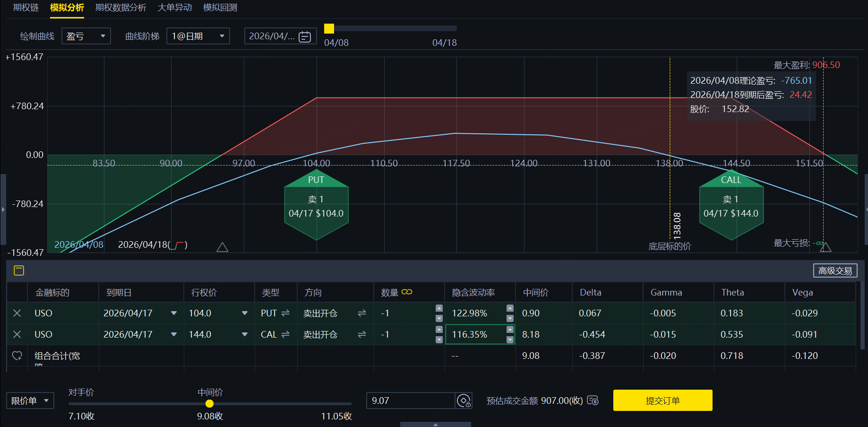The width and height of the screenshot is (868, 427).
Task: Go to the 模拟回测 tab
Action: point(220,8)
